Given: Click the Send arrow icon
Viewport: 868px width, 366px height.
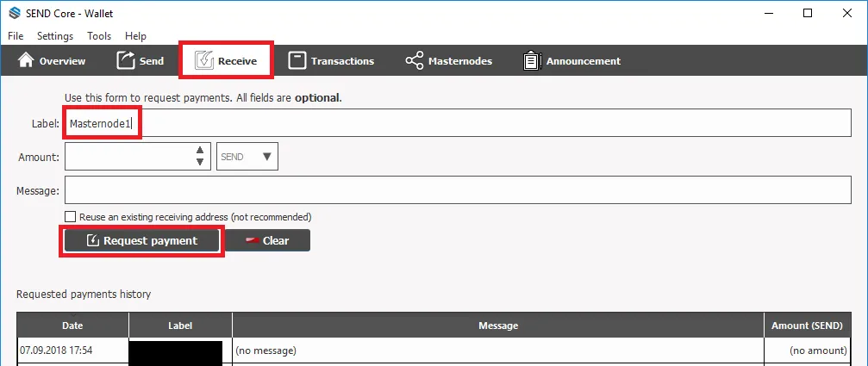Looking at the screenshot, I should [126, 60].
